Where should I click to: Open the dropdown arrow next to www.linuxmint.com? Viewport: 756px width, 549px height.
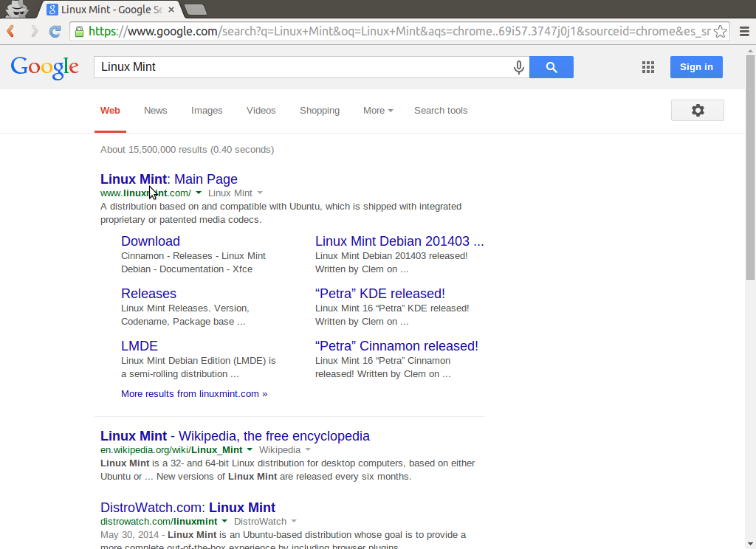pyautogui.click(x=198, y=193)
